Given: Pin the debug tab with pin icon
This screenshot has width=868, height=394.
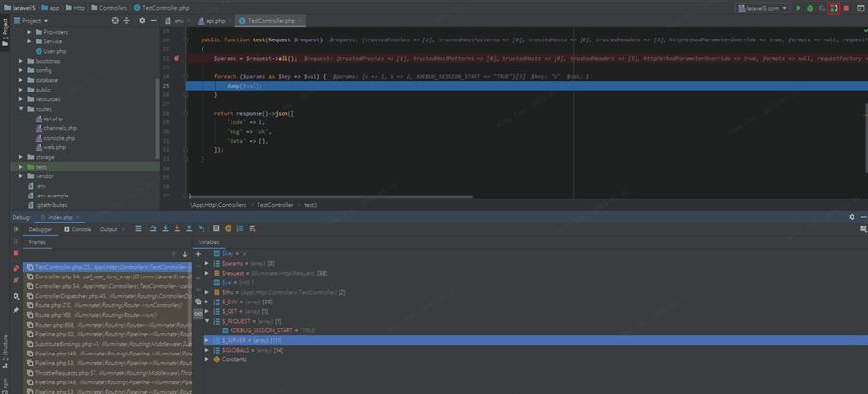Looking at the screenshot, I should tap(15, 310).
